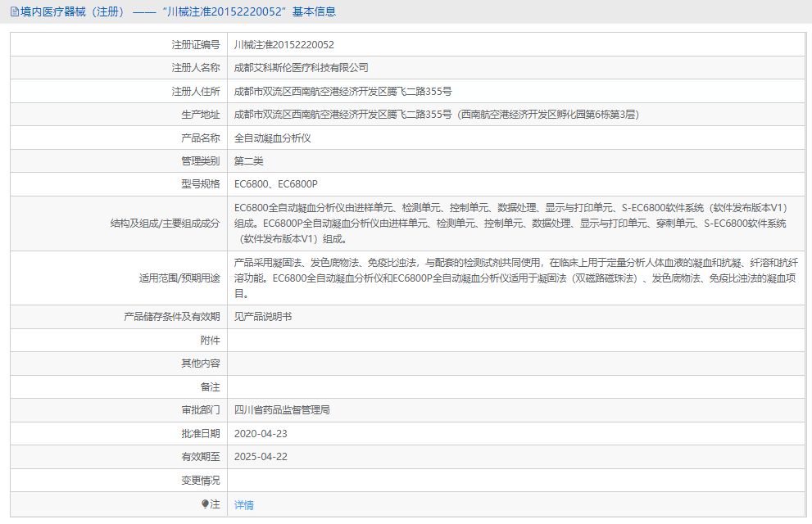Select registration number 川械注准20152220052 value
812x524 pixels.
click(x=284, y=45)
